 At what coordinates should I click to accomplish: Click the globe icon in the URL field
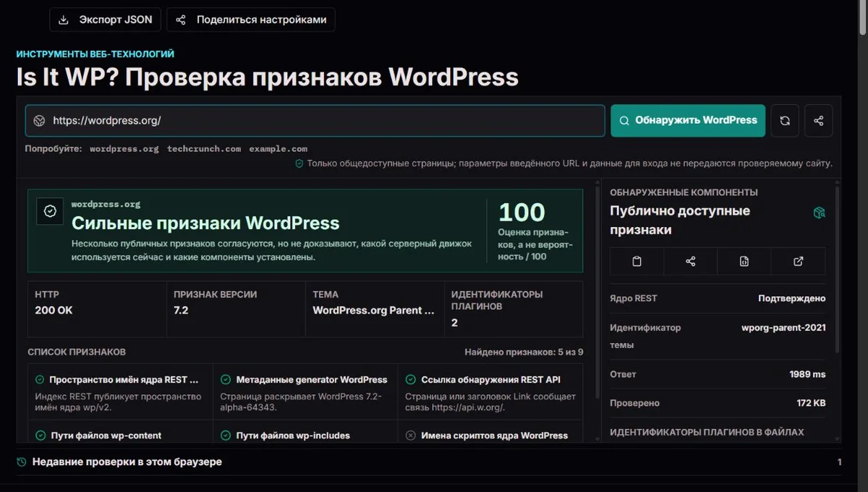(40, 121)
